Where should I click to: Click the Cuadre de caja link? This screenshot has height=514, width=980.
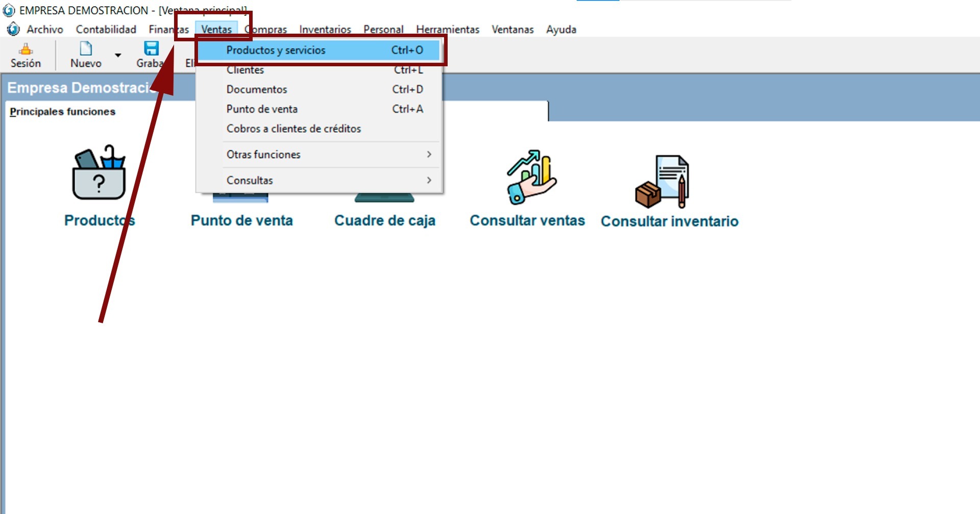click(385, 220)
